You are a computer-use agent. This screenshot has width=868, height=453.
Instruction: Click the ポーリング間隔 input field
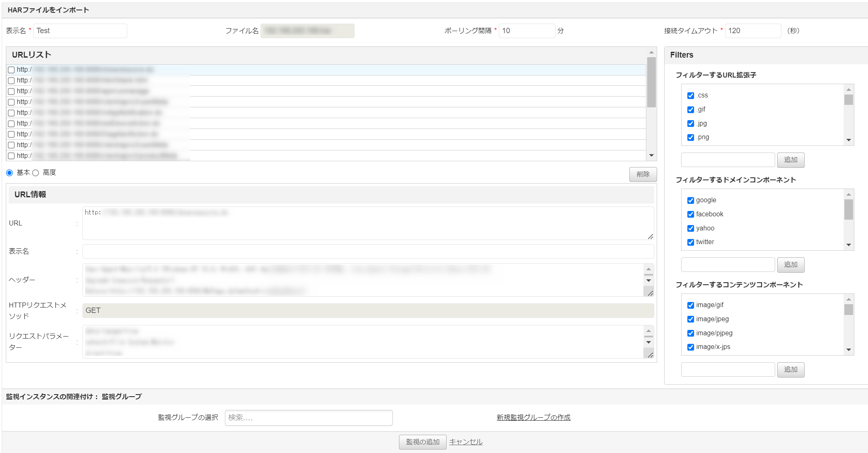527,31
